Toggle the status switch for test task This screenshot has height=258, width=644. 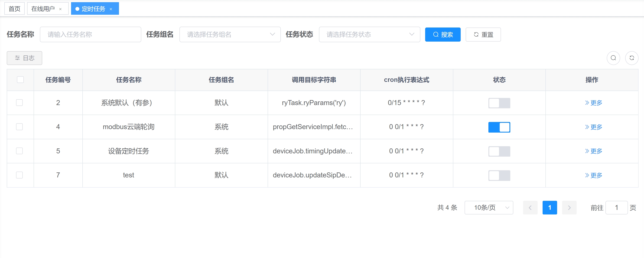[499, 175]
